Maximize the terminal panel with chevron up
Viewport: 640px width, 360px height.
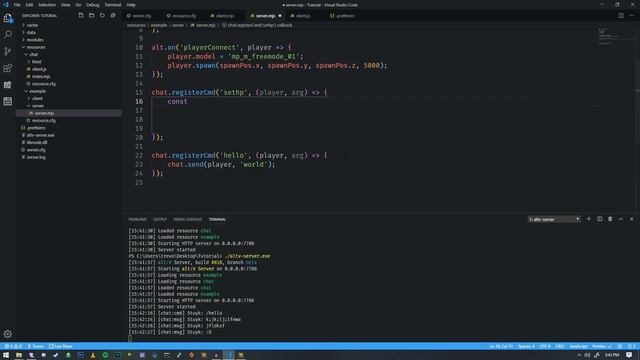click(x=621, y=219)
